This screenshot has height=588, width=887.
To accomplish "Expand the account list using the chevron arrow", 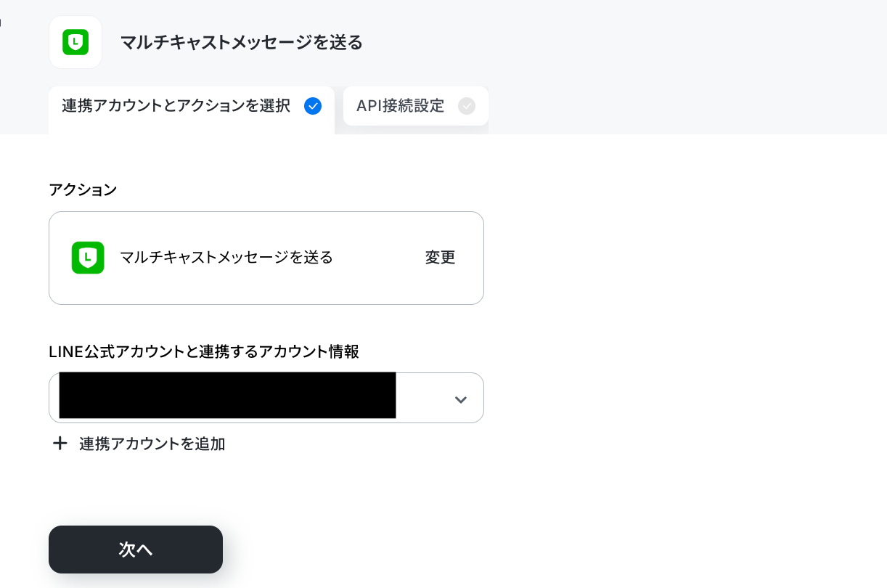I will coord(460,400).
